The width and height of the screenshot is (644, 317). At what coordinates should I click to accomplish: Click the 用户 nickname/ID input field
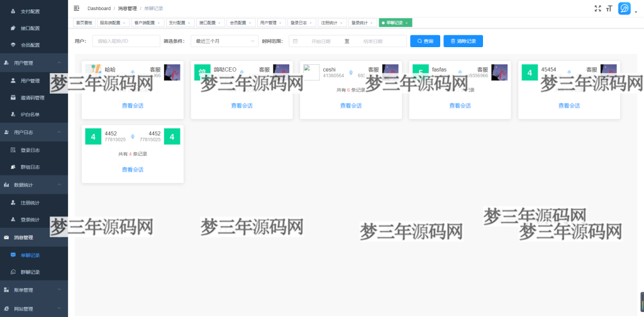click(x=126, y=41)
